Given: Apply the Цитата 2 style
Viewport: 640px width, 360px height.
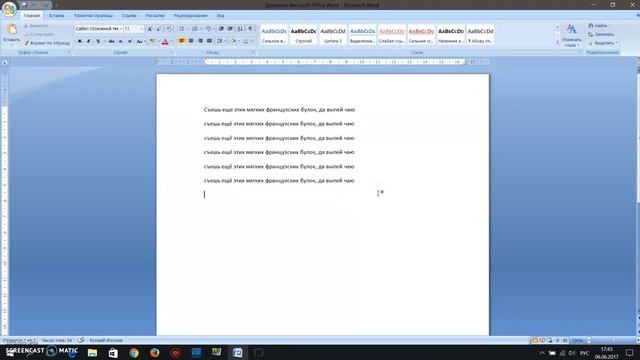Looking at the screenshot, I should click(333, 35).
